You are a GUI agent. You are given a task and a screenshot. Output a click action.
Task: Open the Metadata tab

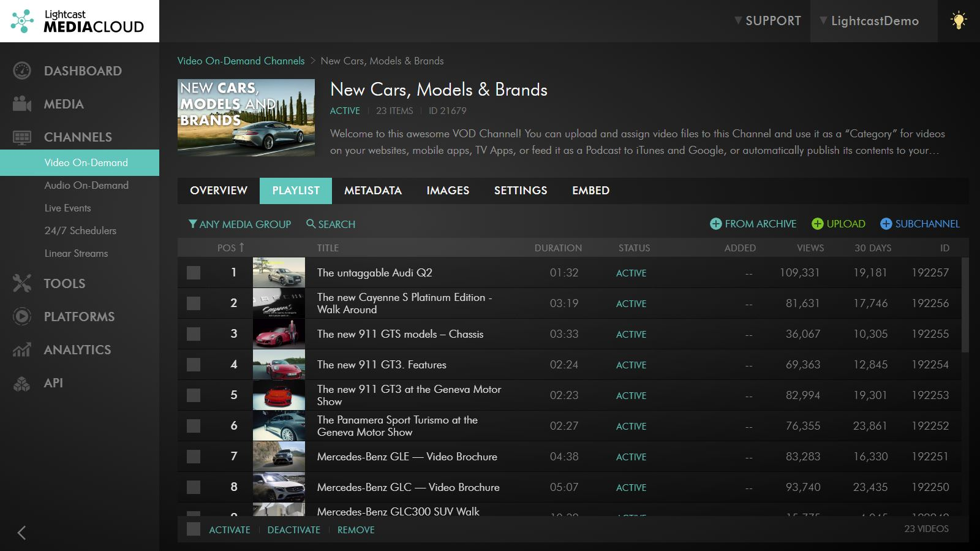click(373, 191)
